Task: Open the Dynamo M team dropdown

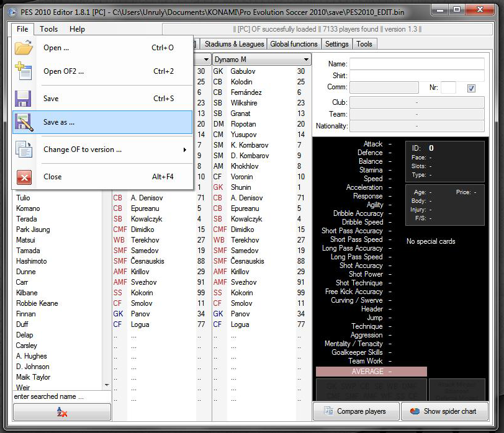Action: pos(262,60)
